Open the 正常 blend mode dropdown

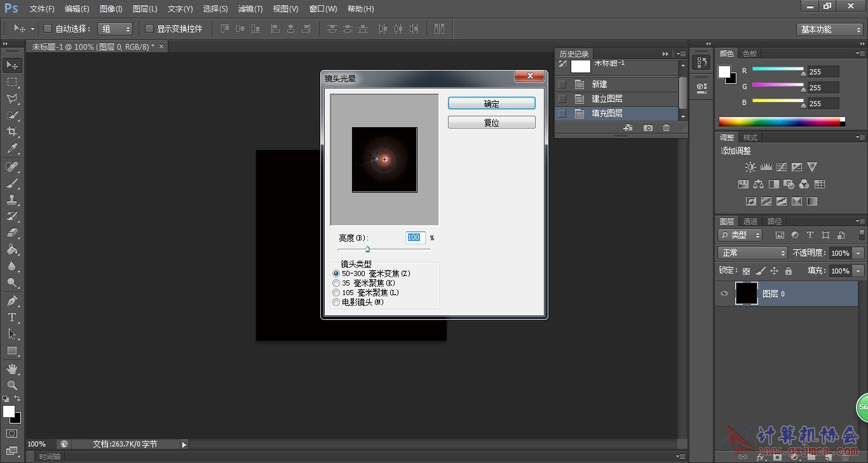tap(753, 252)
